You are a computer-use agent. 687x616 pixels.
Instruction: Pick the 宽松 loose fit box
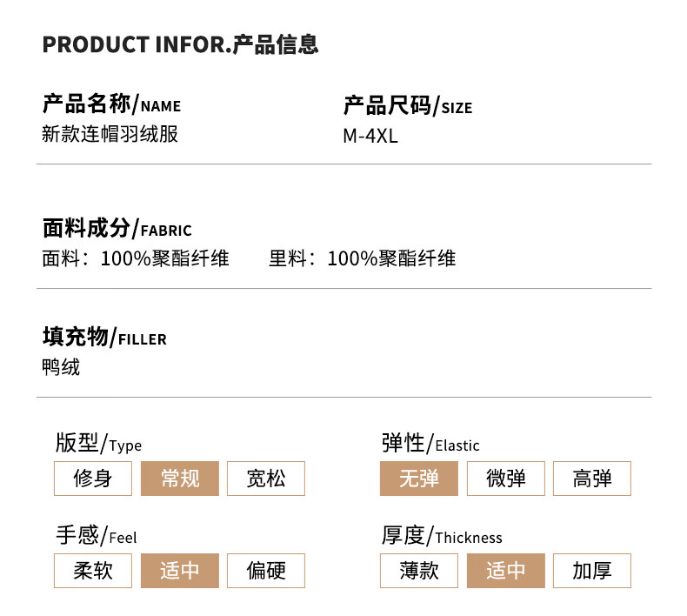266,479
